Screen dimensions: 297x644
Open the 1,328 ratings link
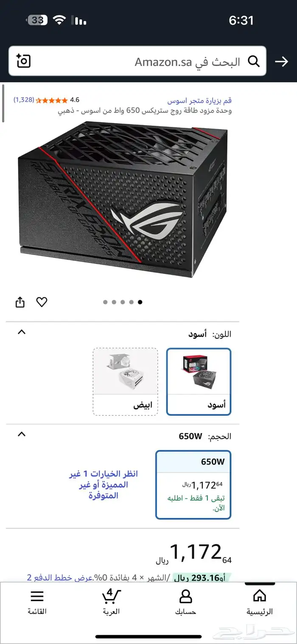pos(24,100)
